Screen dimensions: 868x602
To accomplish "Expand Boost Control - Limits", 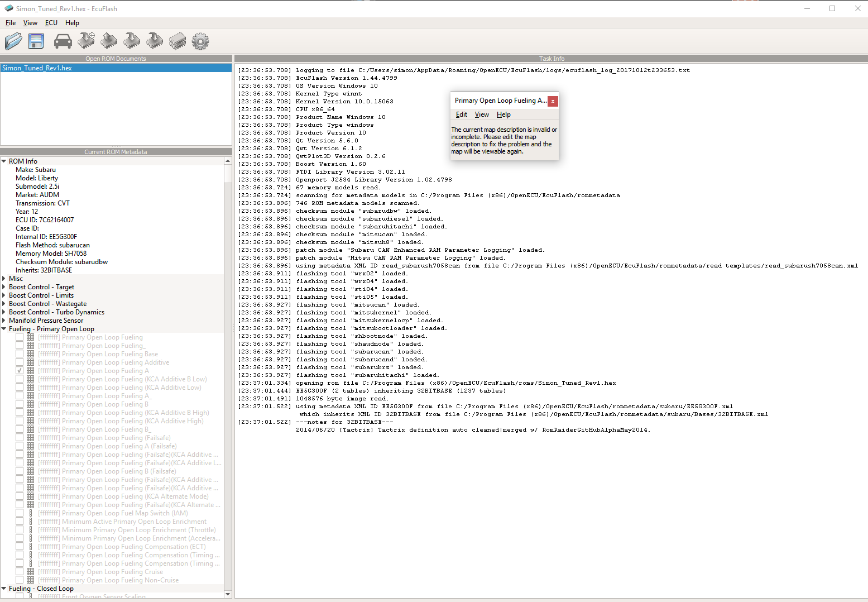I will 4,295.
